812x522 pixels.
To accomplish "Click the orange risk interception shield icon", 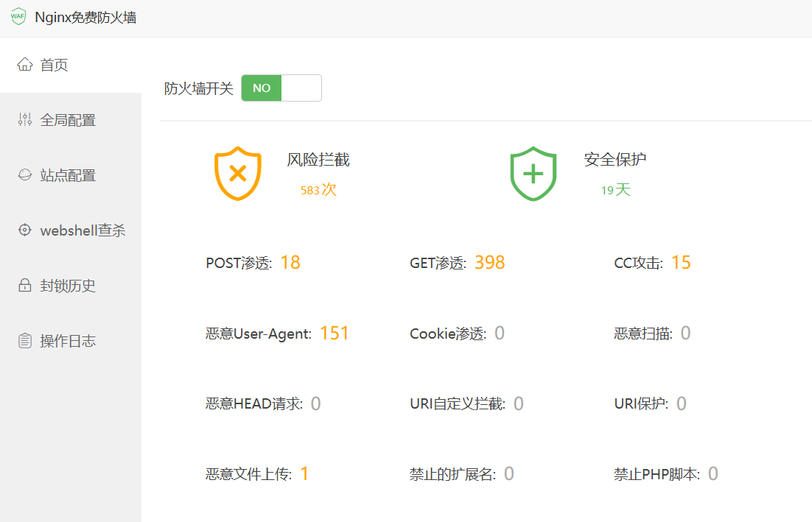I will [237, 174].
